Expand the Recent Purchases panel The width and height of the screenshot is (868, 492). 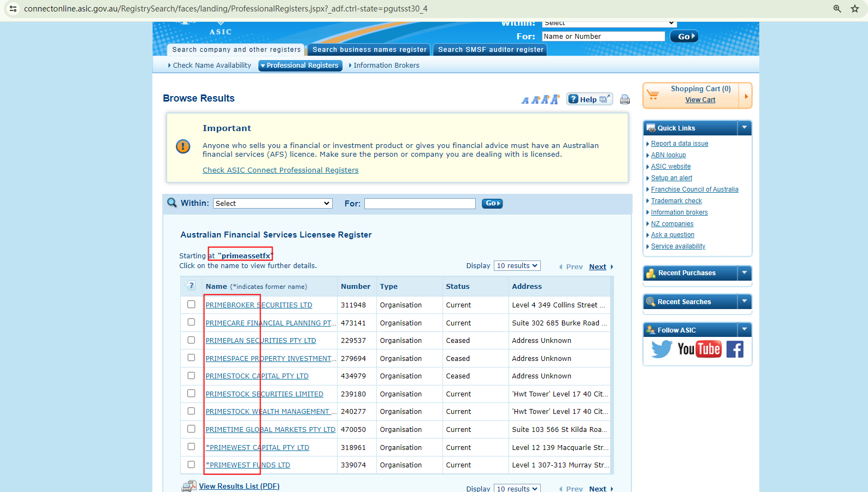[745, 272]
